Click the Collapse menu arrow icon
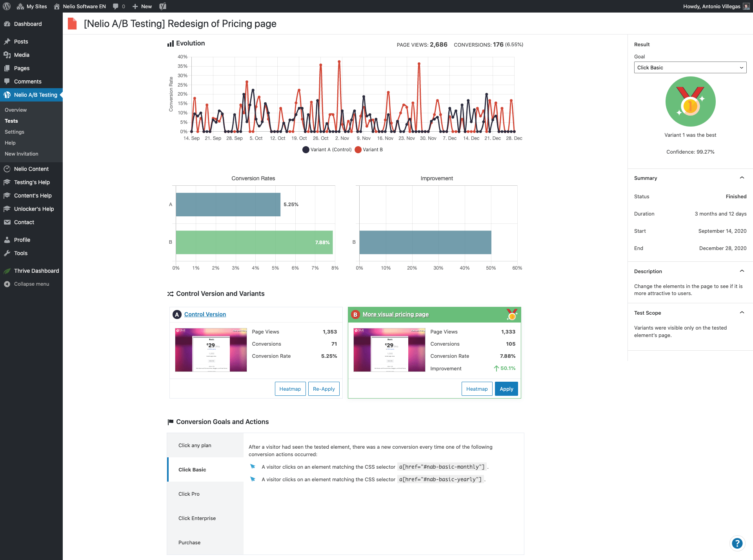 (x=7, y=284)
